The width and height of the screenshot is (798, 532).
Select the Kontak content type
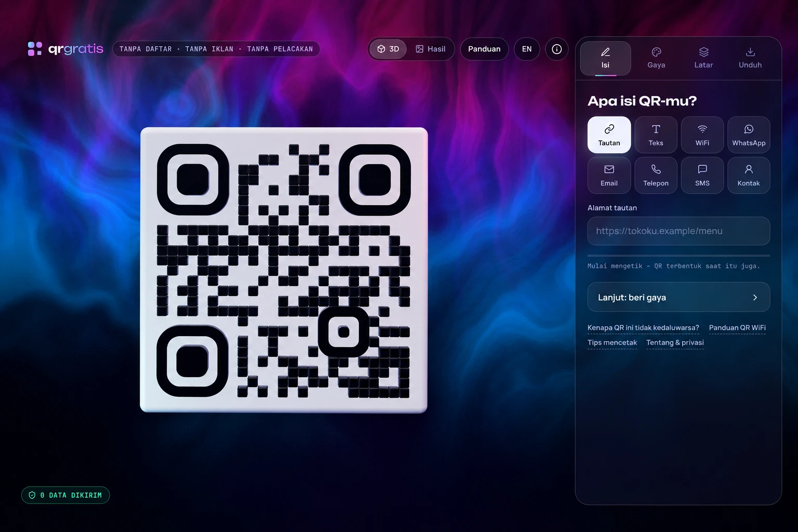[x=749, y=175]
